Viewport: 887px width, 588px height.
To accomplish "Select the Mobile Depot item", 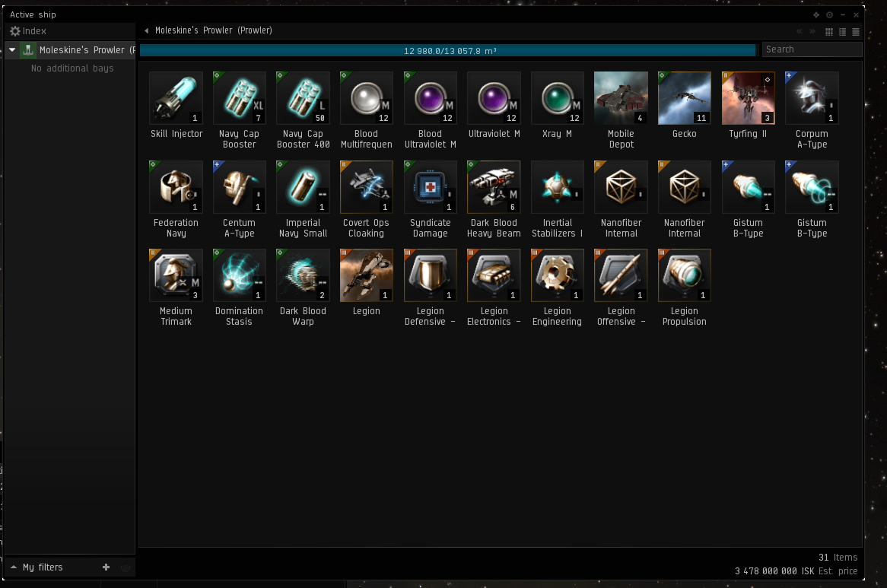I will [621, 98].
